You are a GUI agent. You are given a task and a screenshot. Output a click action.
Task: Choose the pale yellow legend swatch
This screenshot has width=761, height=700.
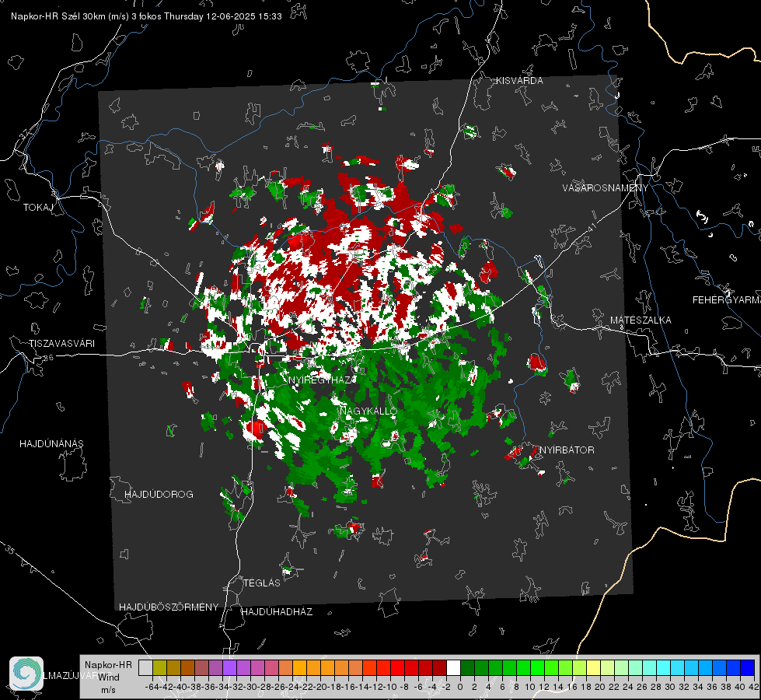(593, 667)
